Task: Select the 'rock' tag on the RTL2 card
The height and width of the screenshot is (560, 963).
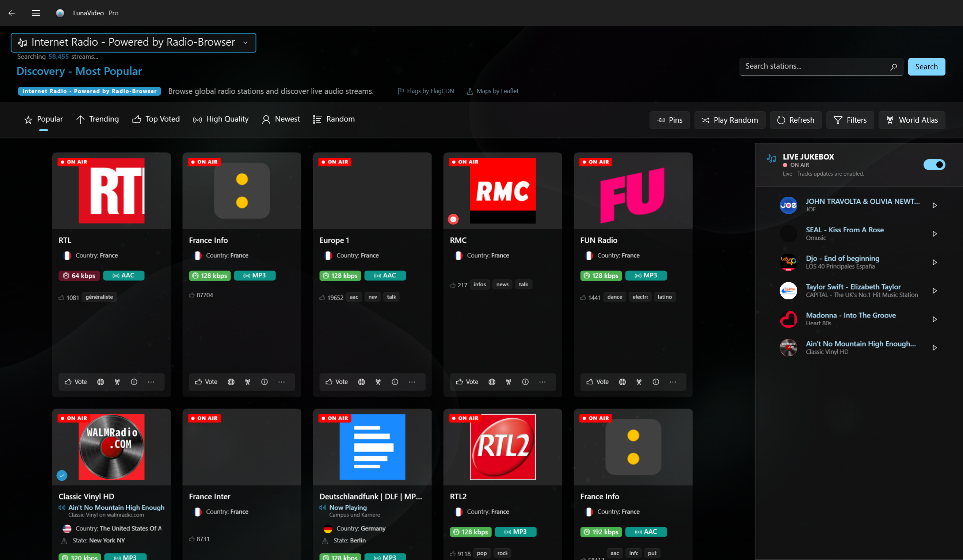Action: pyautogui.click(x=503, y=553)
